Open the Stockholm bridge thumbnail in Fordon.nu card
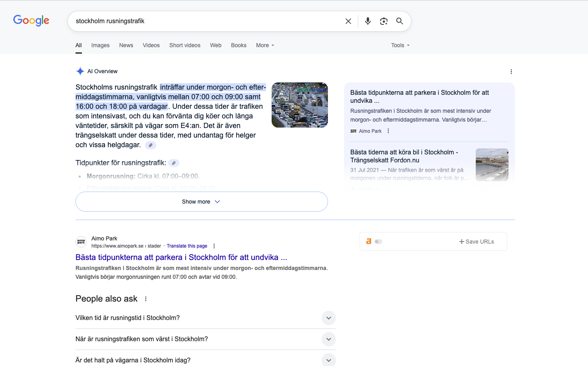This screenshot has height=366, width=588. click(492, 165)
